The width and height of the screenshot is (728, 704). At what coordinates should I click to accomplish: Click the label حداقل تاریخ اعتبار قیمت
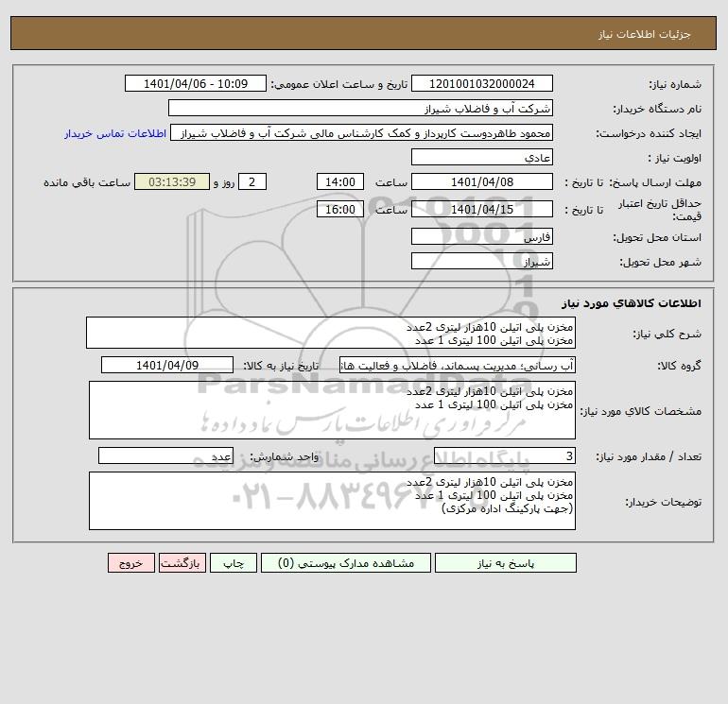[x=660, y=210]
